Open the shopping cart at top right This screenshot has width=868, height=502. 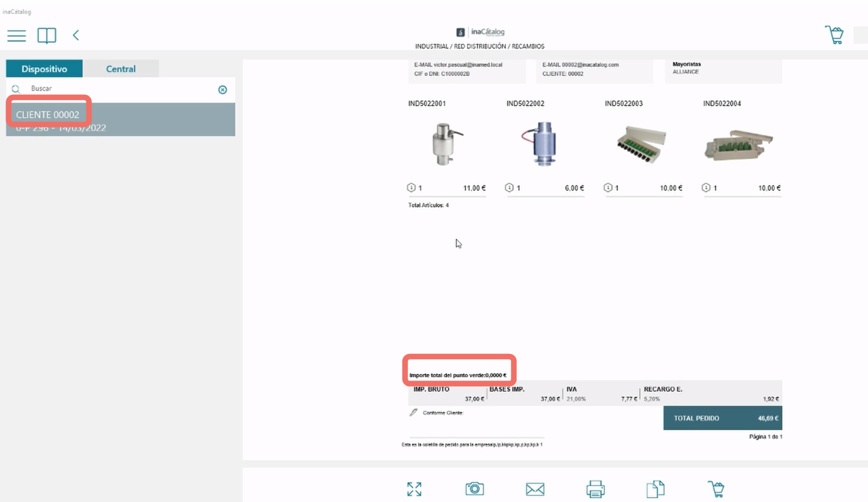834,35
